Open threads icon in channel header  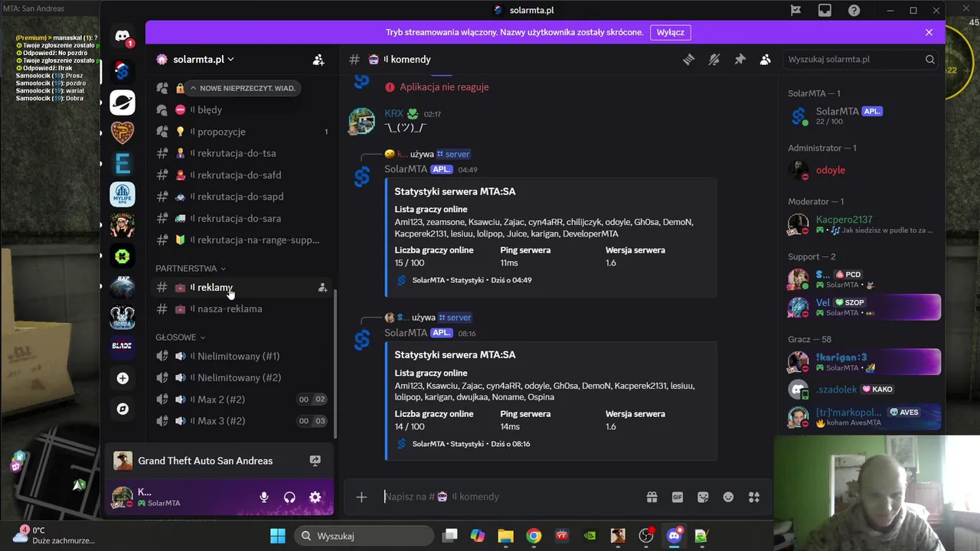coord(688,59)
